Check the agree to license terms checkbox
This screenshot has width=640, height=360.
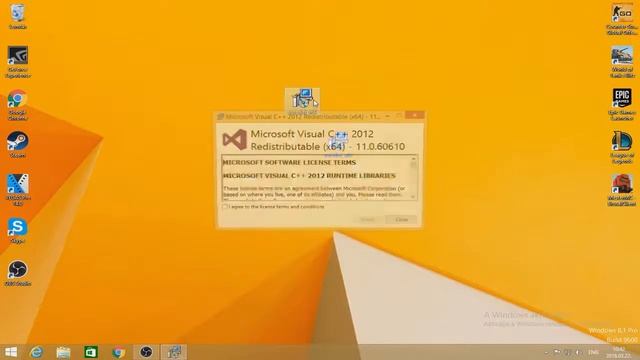(x=225, y=207)
